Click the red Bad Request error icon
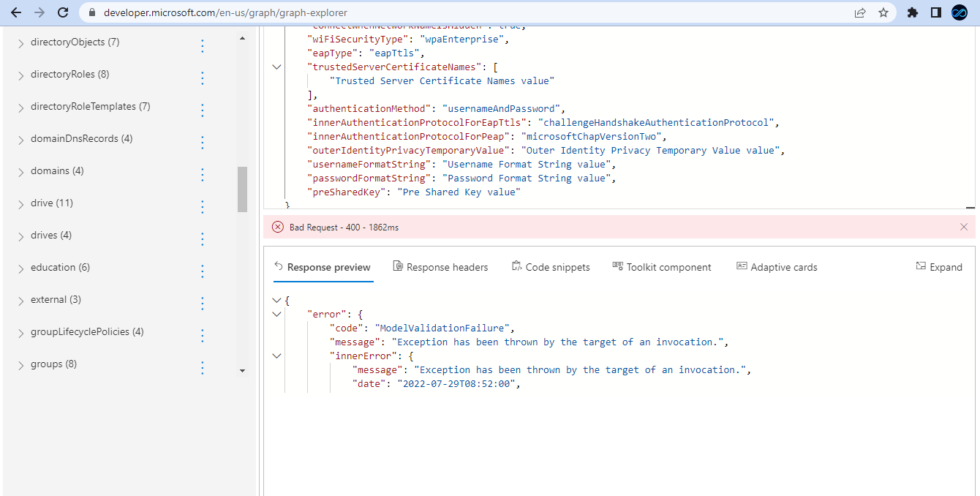 point(278,228)
